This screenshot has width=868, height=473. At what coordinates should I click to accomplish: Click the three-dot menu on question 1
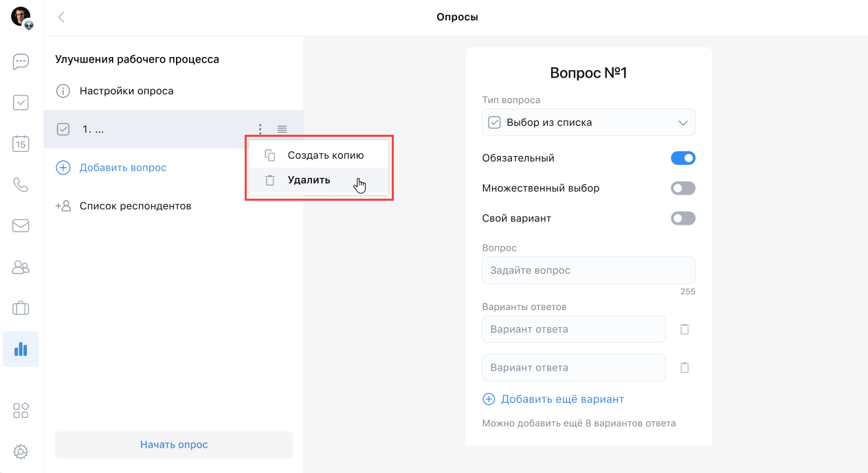pyautogui.click(x=260, y=129)
